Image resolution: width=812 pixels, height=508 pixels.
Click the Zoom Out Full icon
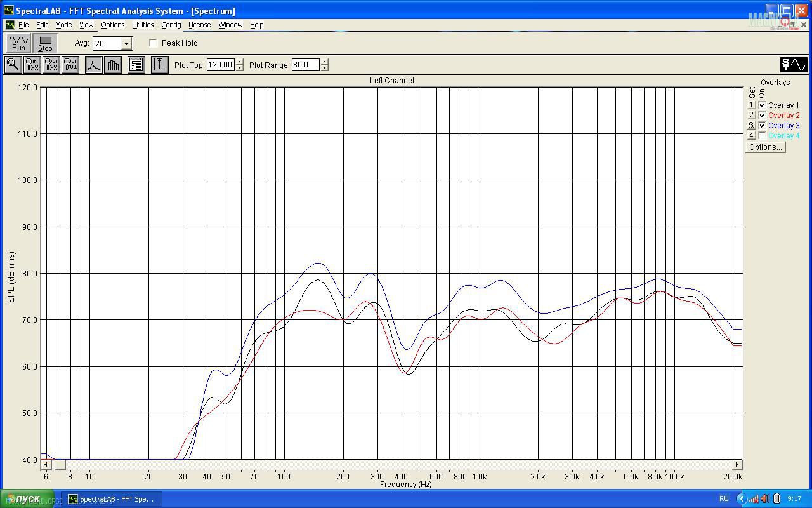click(70, 65)
